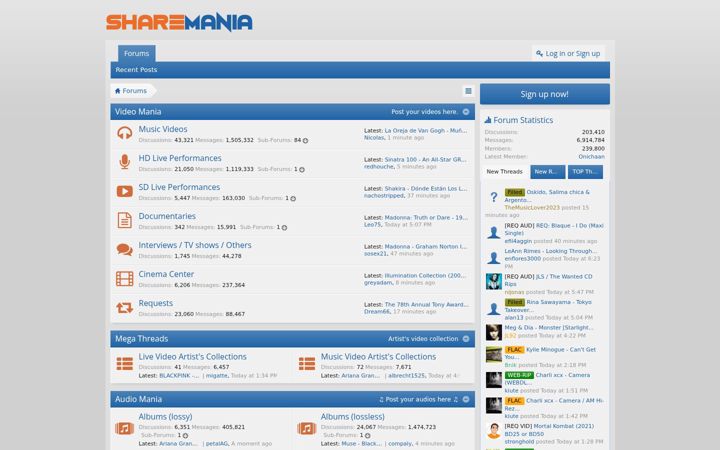Viewport: 720px width, 450px height.
Task: Click enflores3000's default avatar
Action: 494,258
